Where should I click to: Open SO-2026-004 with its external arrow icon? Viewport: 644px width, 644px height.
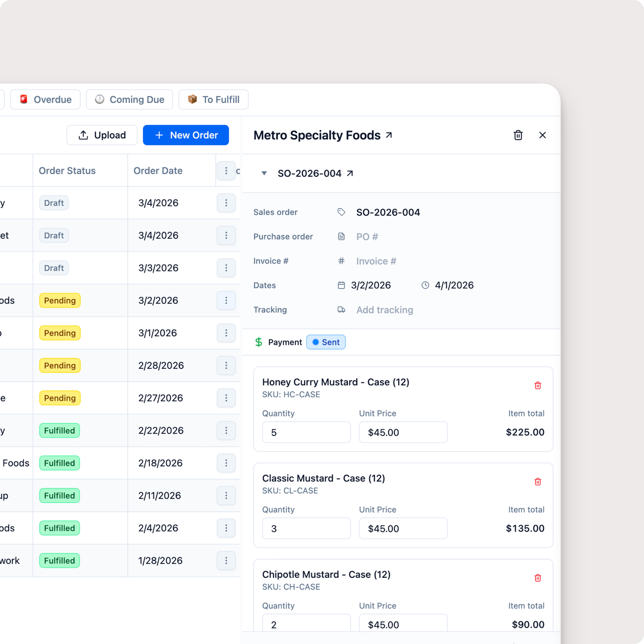pyautogui.click(x=350, y=173)
